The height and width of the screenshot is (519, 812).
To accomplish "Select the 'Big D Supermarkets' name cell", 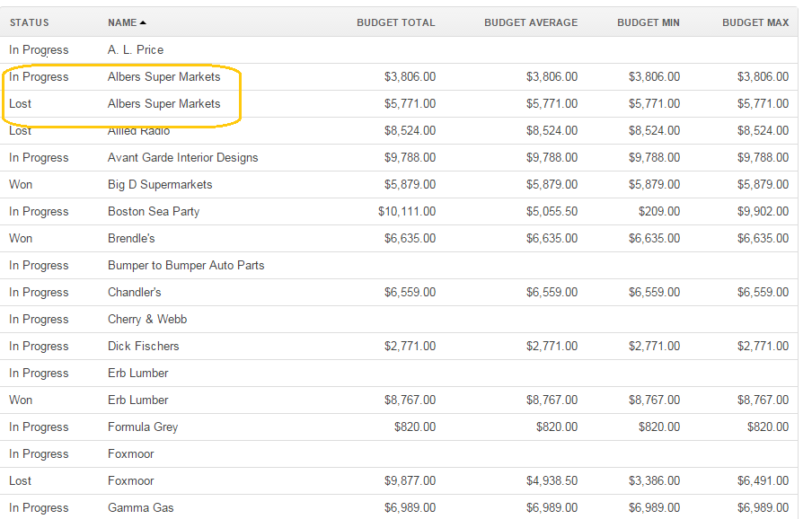I will [160, 184].
